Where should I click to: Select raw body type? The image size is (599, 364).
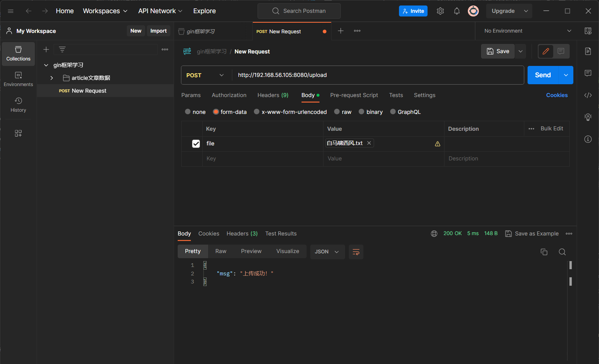pos(337,112)
